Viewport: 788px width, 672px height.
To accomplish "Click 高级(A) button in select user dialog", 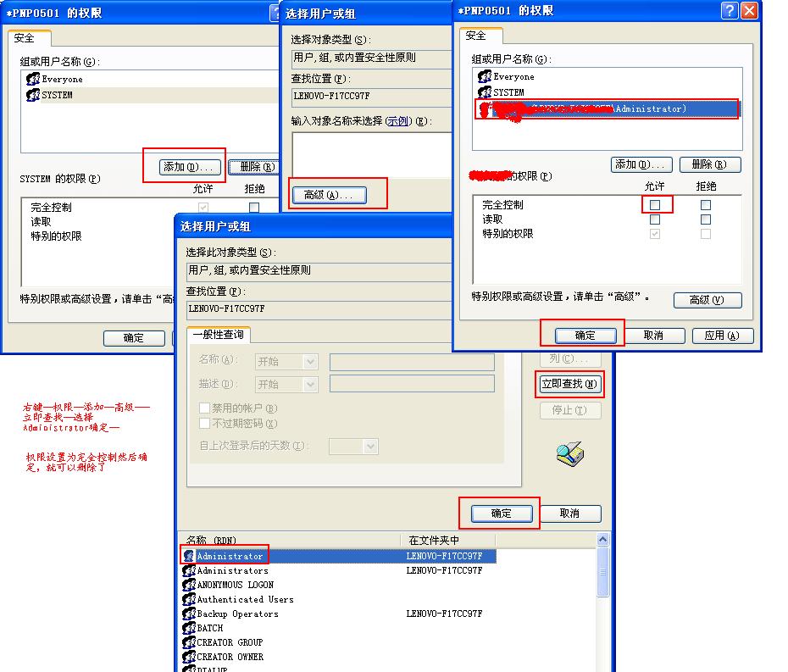I will click(329, 195).
